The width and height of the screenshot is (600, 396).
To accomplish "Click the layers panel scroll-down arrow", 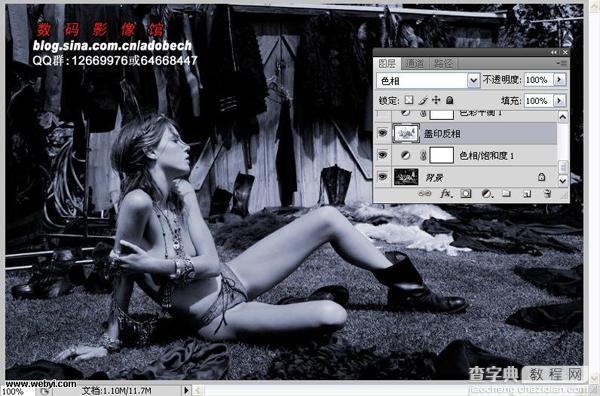I will coord(562,180).
